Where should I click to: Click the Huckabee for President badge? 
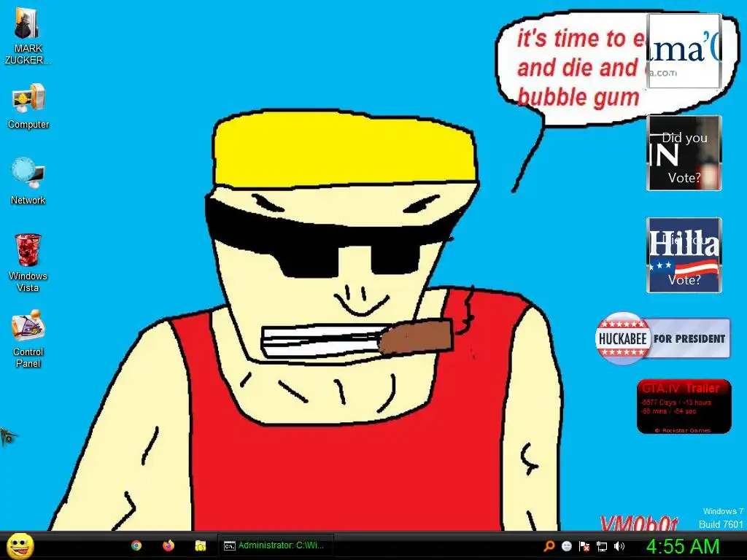[x=662, y=338]
